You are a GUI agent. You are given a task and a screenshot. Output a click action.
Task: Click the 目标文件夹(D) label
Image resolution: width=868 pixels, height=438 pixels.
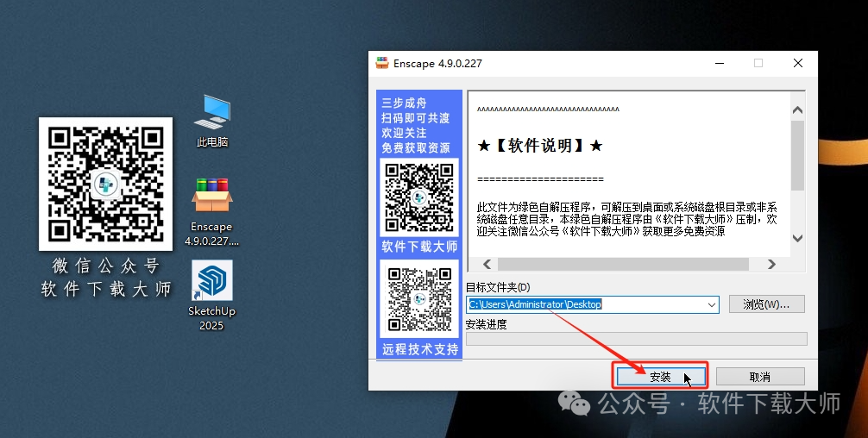[498, 288]
